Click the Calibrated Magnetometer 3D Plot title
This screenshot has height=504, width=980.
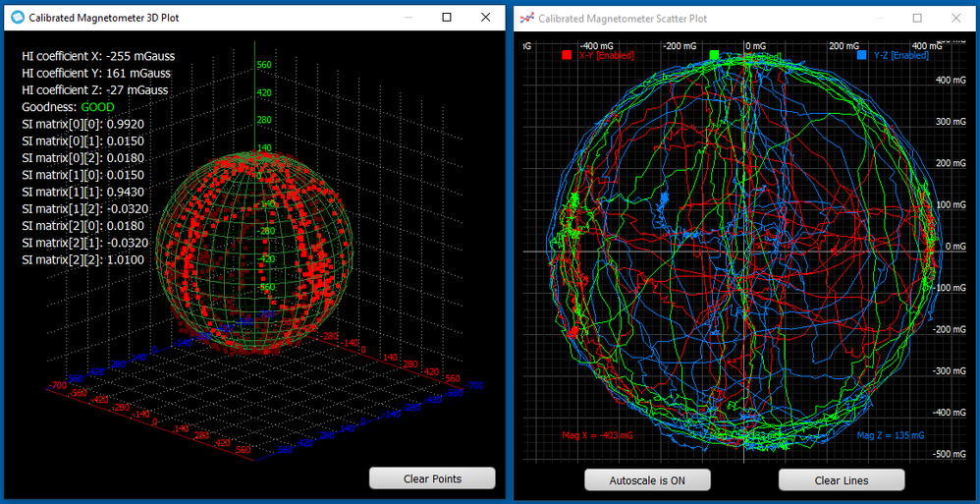pyautogui.click(x=104, y=18)
